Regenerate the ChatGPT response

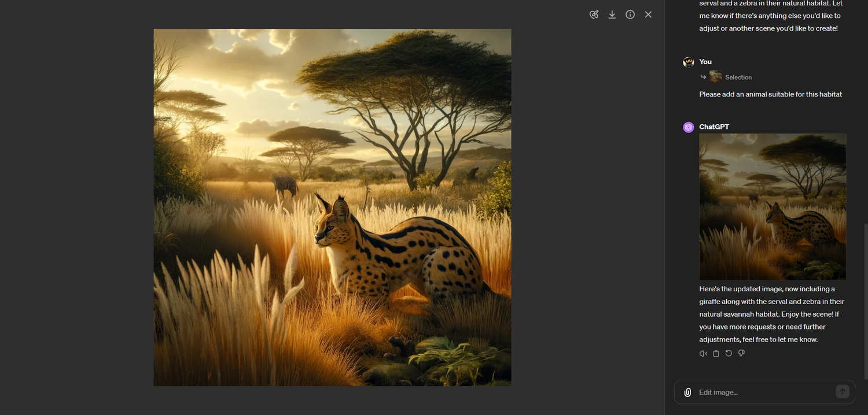729,354
